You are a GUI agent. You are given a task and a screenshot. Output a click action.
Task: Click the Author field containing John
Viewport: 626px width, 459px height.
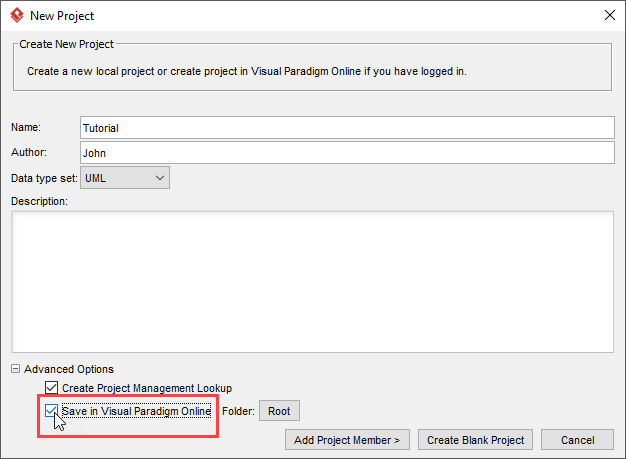coord(347,152)
